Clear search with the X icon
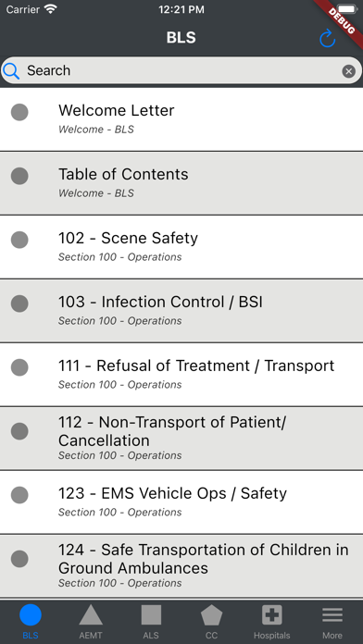 [348, 71]
